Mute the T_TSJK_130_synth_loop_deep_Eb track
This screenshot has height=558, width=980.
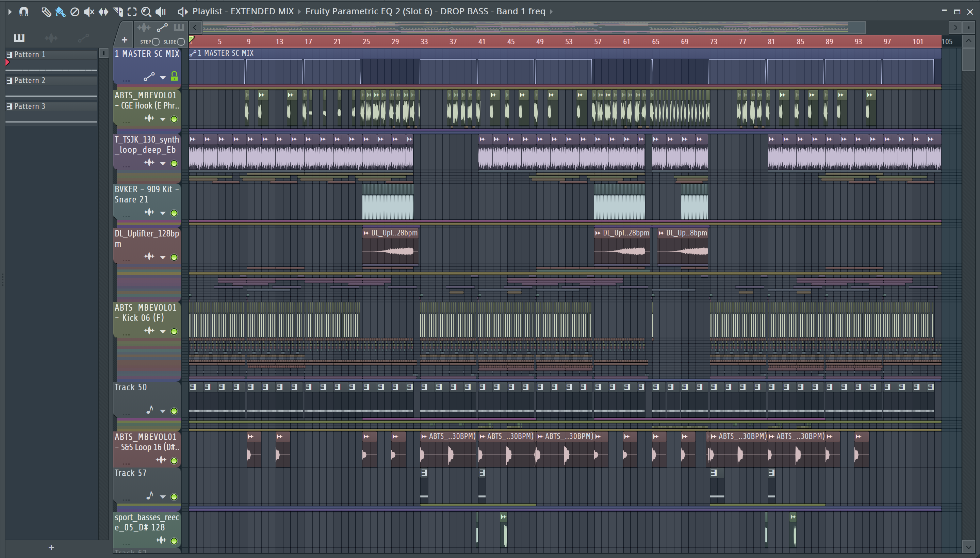[174, 164]
